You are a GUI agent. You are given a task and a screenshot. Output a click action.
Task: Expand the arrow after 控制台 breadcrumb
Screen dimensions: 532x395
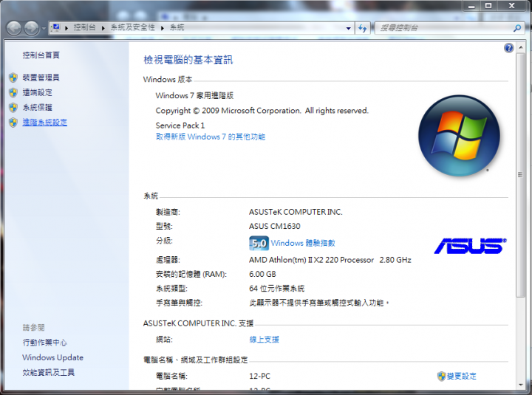pyautogui.click(x=103, y=28)
